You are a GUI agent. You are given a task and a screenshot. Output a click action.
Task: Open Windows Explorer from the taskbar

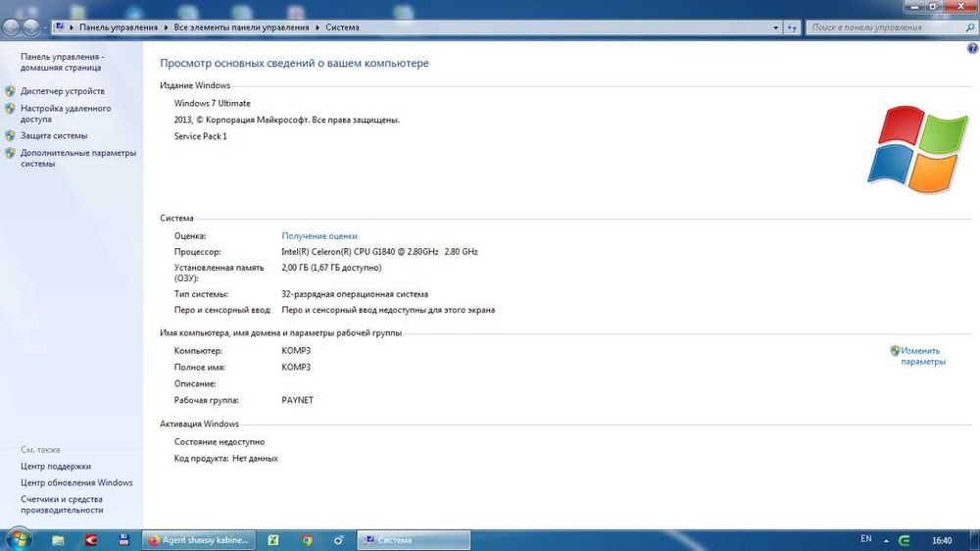[58, 540]
